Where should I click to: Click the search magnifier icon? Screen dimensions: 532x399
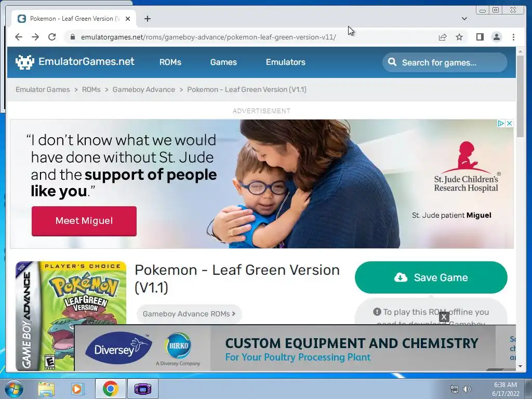tap(392, 62)
